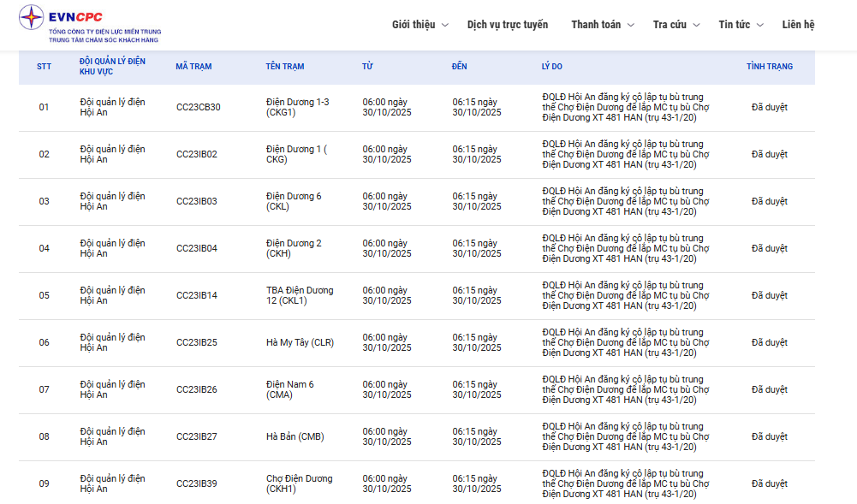Viewport: 857px width, 504px height.
Task: Click the STT column header
Action: coord(44,67)
